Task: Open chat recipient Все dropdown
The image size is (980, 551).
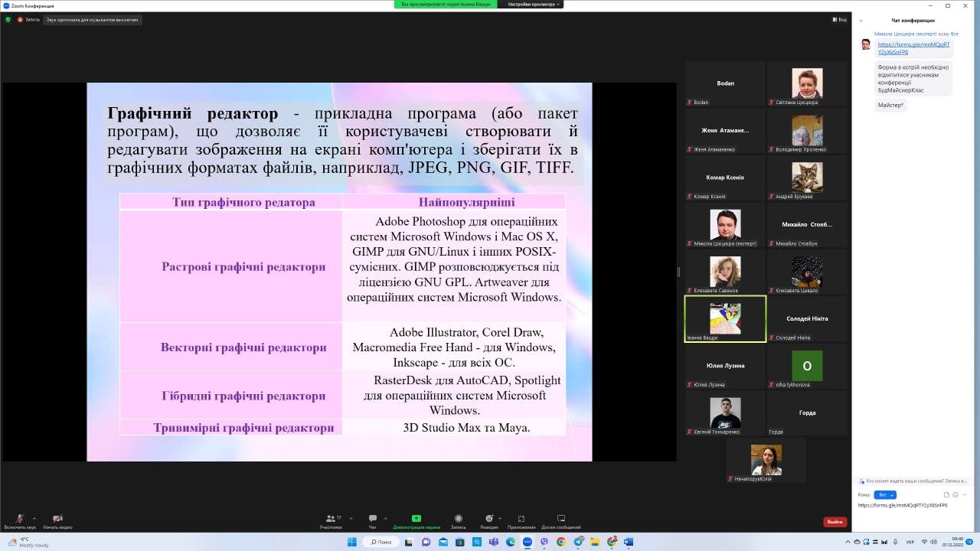Action: click(x=885, y=495)
